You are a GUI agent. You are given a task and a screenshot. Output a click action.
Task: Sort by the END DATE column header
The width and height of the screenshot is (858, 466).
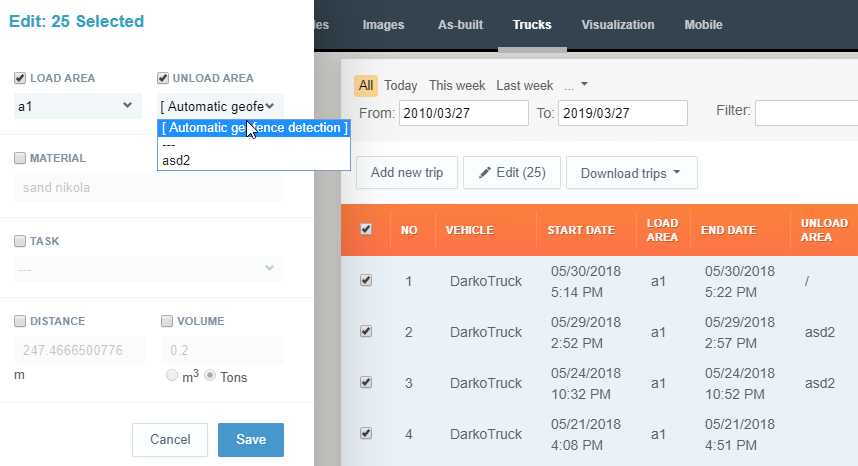coord(728,230)
